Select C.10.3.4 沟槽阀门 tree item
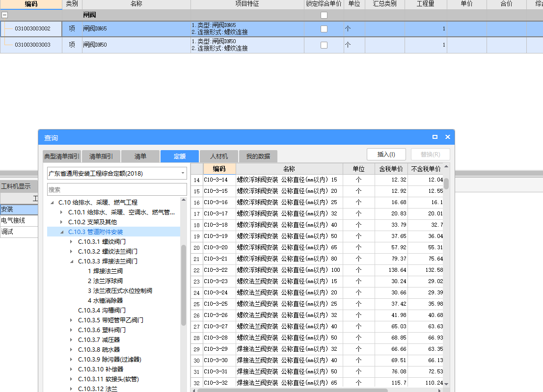Screen dimensions: 543x392 pyautogui.click(x=102, y=311)
